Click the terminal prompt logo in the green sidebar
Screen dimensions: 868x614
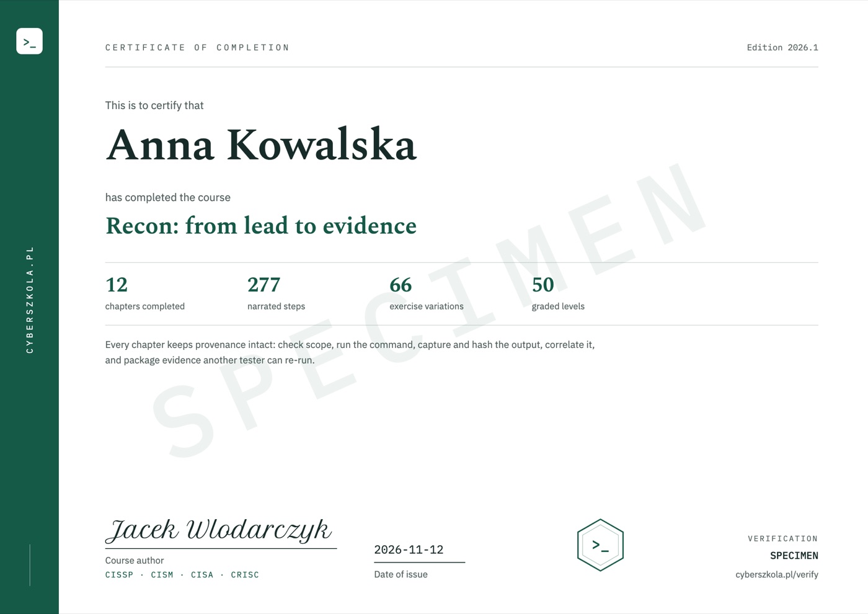(29, 41)
